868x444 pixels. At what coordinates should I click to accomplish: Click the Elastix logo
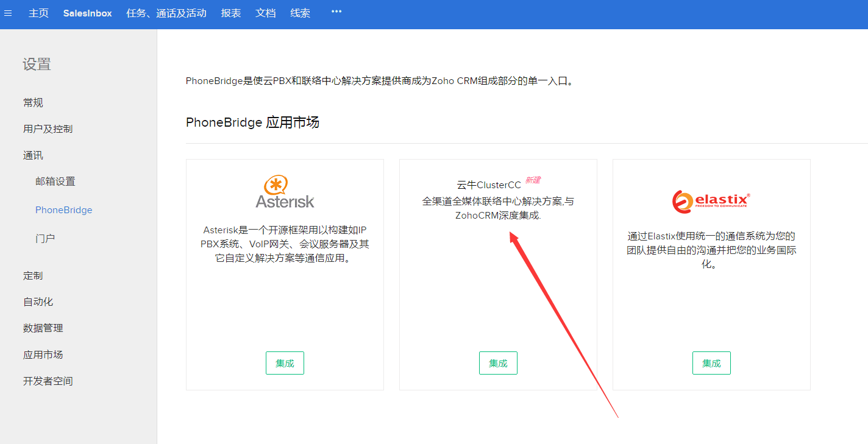tap(711, 202)
